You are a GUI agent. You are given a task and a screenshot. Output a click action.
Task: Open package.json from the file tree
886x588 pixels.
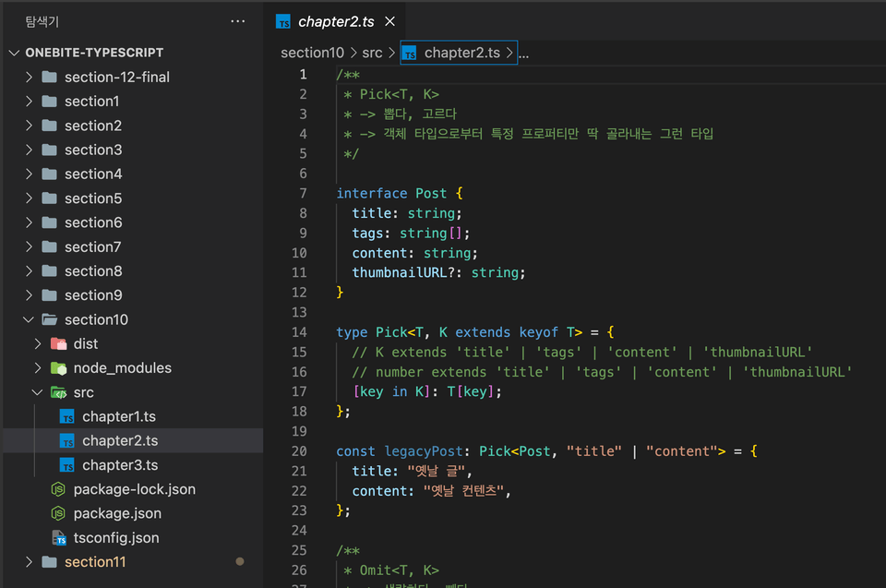(x=117, y=513)
